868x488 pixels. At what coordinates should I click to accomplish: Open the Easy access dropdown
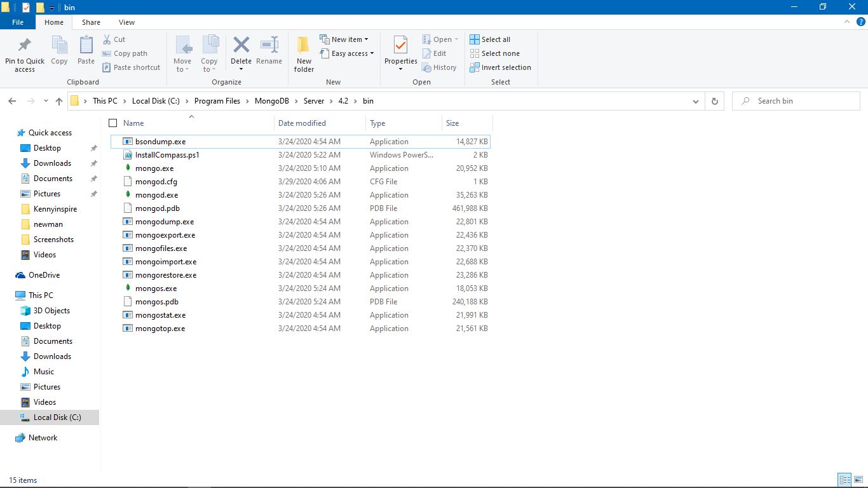click(x=346, y=53)
